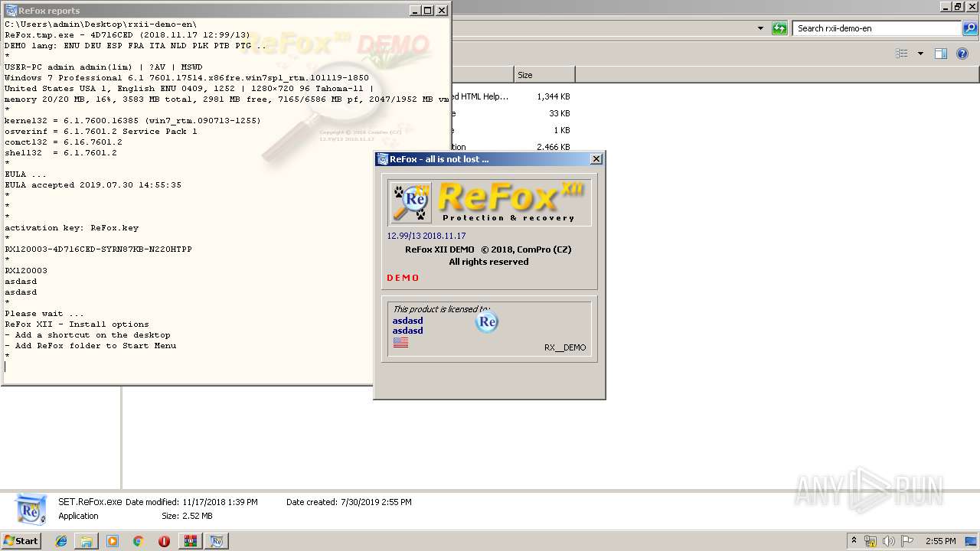The image size is (980, 551).
Task: Click the 'SET.ReFox.exe' filename in details pane
Action: [90, 502]
